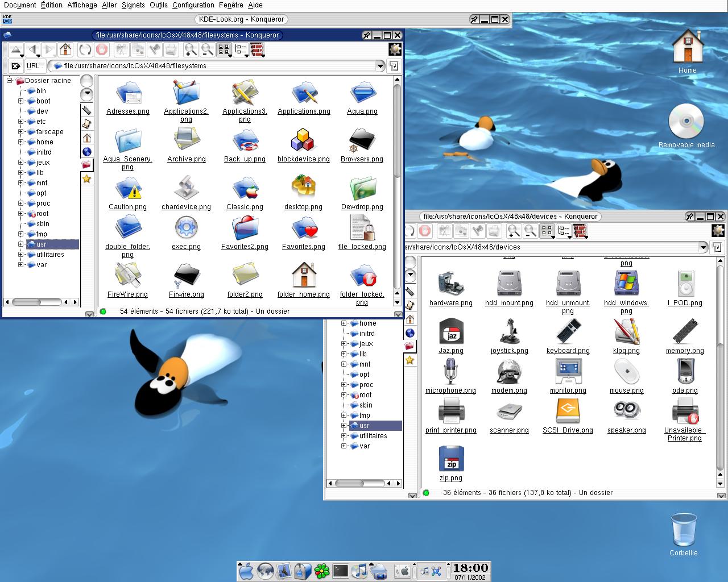
Task: Select the globe tab in filesystems sidebar
Action: 86,152
